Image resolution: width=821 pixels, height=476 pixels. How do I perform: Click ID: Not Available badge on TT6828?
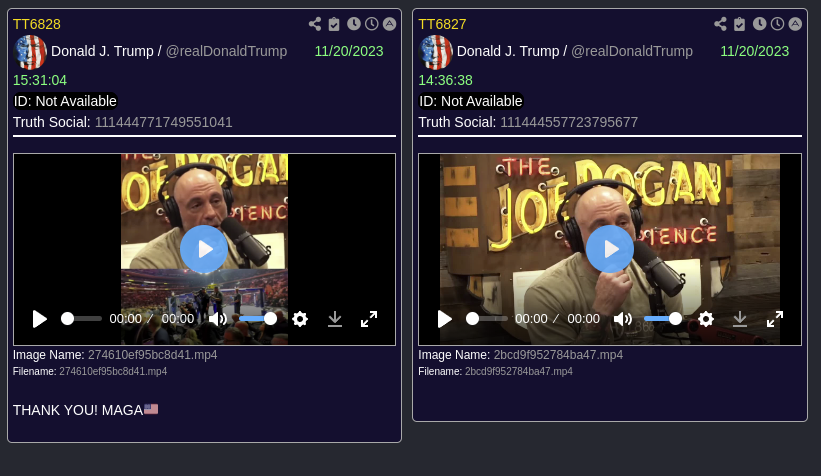[65, 101]
